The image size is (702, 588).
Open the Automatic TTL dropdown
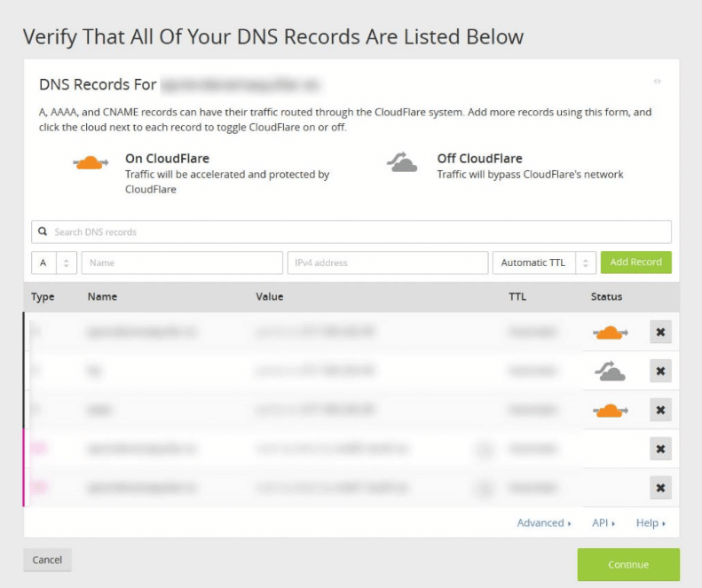tap(544, 263)
